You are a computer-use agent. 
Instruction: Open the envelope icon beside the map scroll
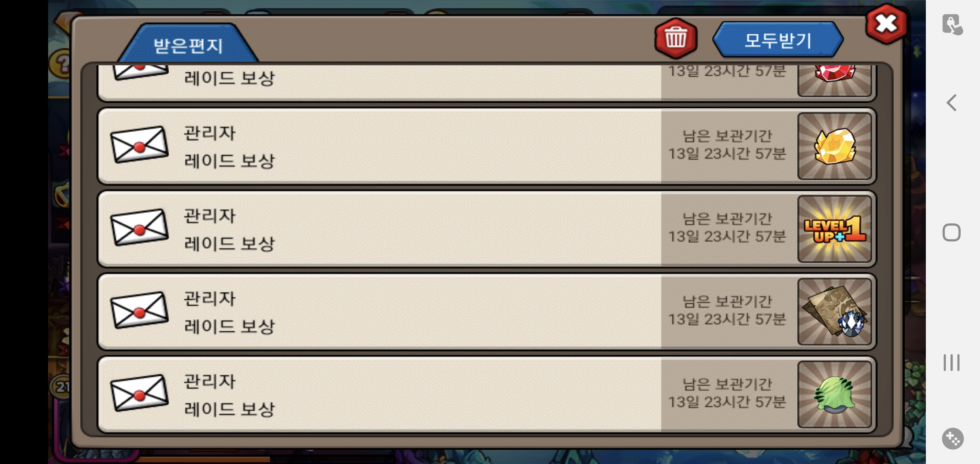pos(139,311)
